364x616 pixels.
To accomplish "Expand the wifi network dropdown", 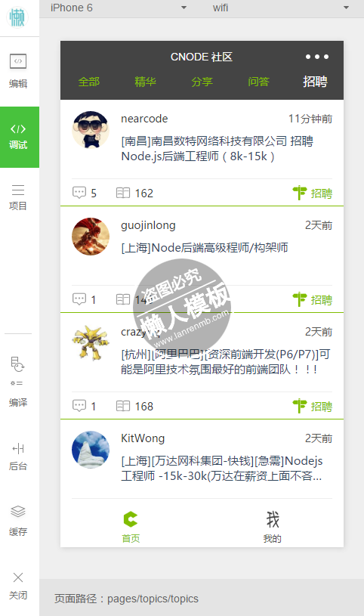I will (x=280, y=8).
